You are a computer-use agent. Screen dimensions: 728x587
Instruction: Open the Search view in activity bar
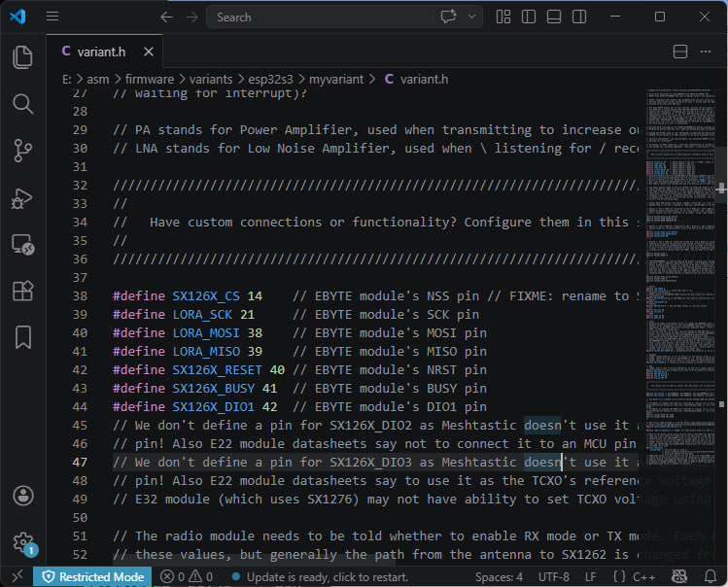[22, 104]
